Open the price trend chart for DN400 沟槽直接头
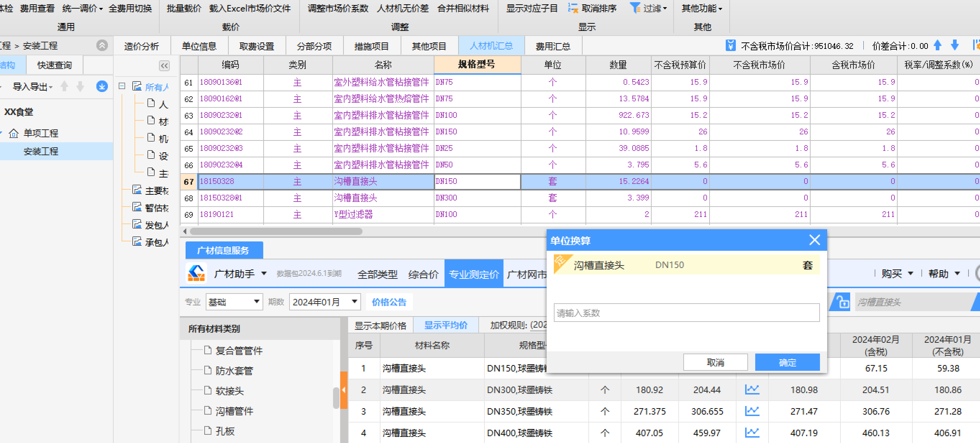 [752, 432]
